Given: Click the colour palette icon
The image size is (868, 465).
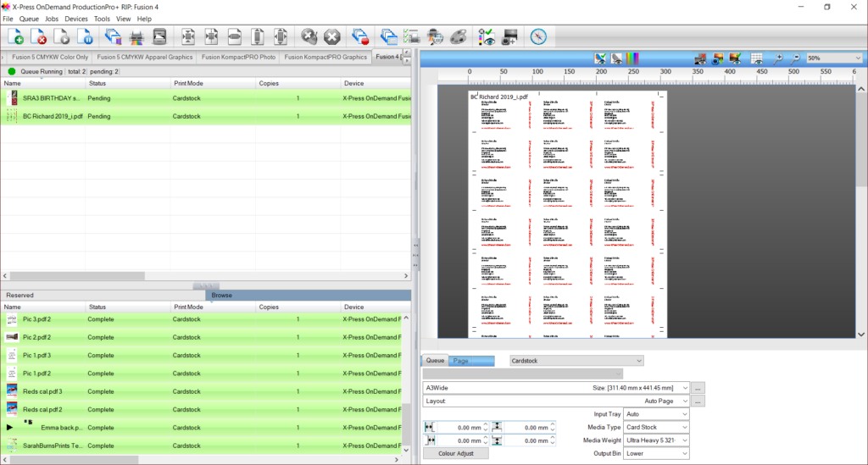Looking at the screenshot, I should point(459,37).
